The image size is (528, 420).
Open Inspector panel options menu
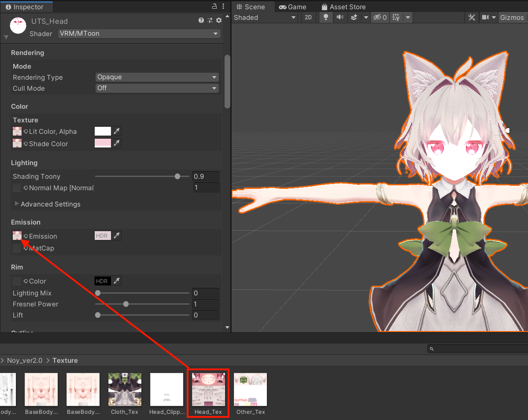223,7
